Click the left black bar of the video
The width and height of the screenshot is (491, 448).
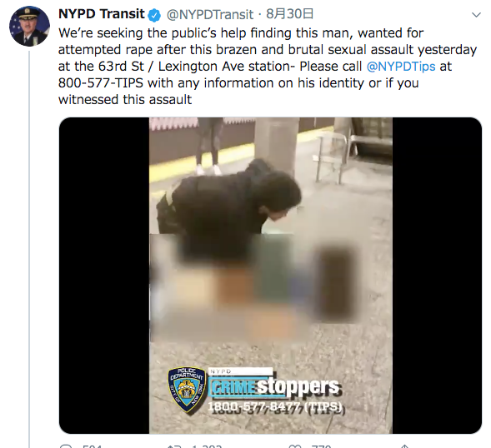pos(104,276)
